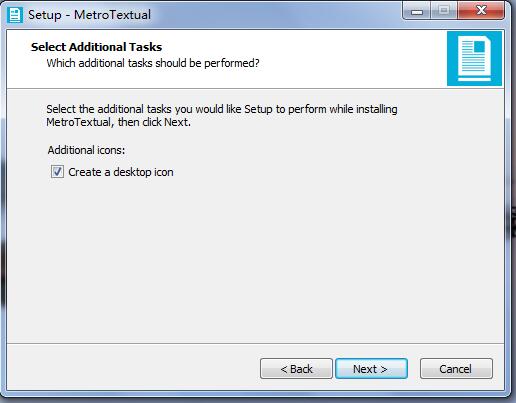Click the 'Select Additional Tasks' heading
Viewport: 516px width, 403px height.
96,47
